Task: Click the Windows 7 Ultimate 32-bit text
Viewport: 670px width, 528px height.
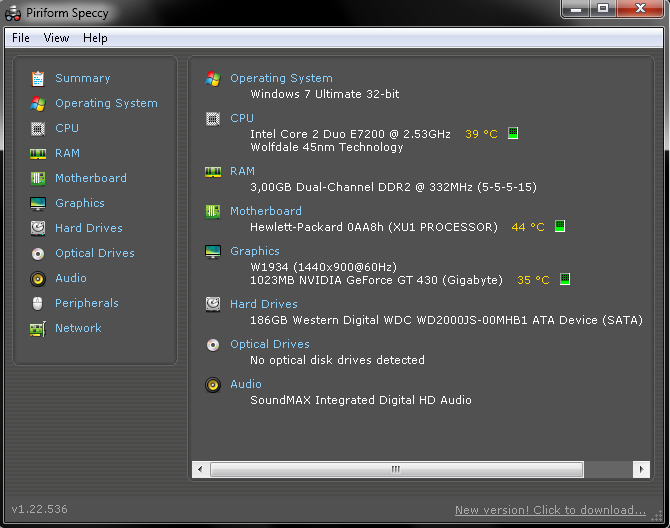Action: (x=325, y=94)
